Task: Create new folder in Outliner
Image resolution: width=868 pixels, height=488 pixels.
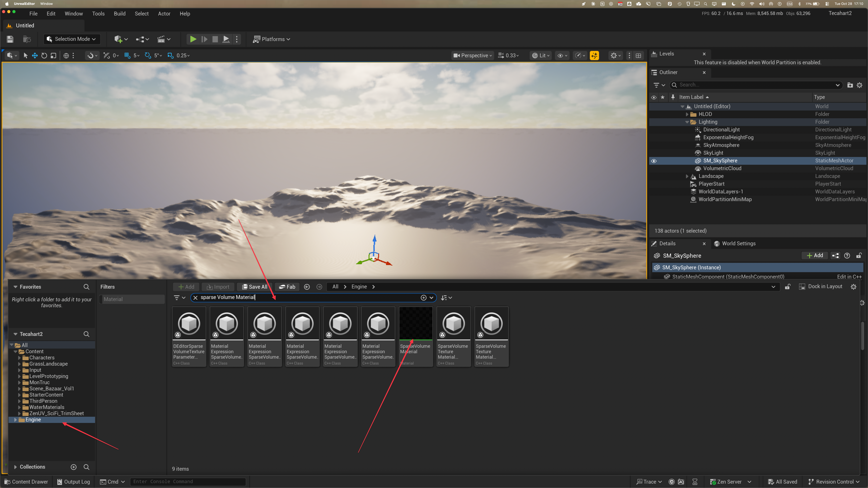Action: tap(850, 85)
